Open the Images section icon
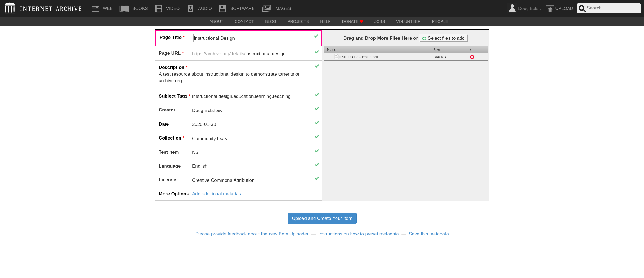The height and width of the screenshot is (278, 644). click(x=266, y=9)
